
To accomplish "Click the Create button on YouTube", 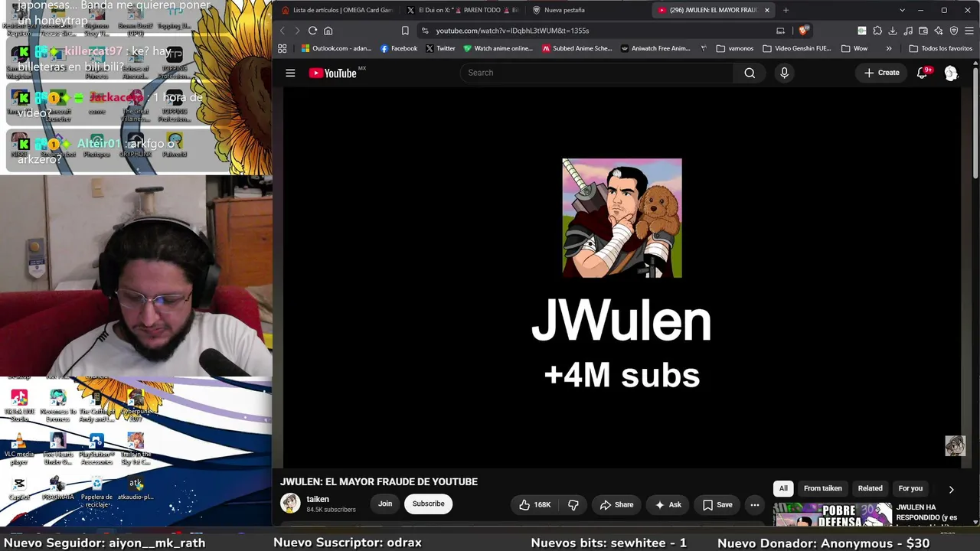I will tap(882, 73).
